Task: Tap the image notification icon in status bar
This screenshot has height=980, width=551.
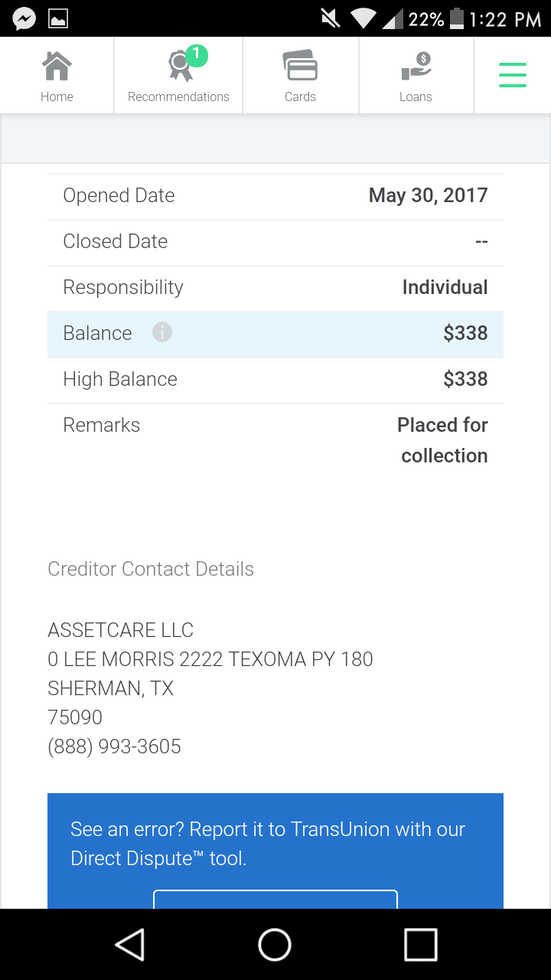Action: pyautogui.click(x=59, y=18)
